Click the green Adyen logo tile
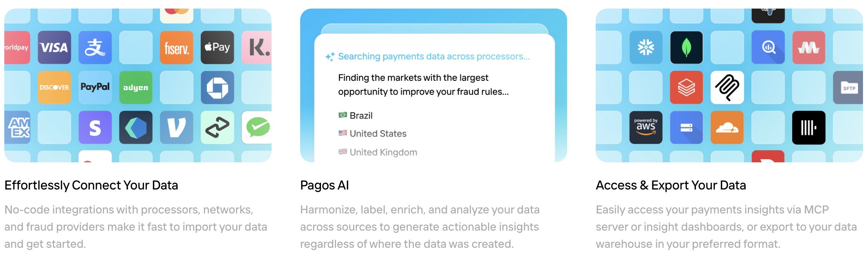This screenshot has width=868, height=261. click(136, 87)
